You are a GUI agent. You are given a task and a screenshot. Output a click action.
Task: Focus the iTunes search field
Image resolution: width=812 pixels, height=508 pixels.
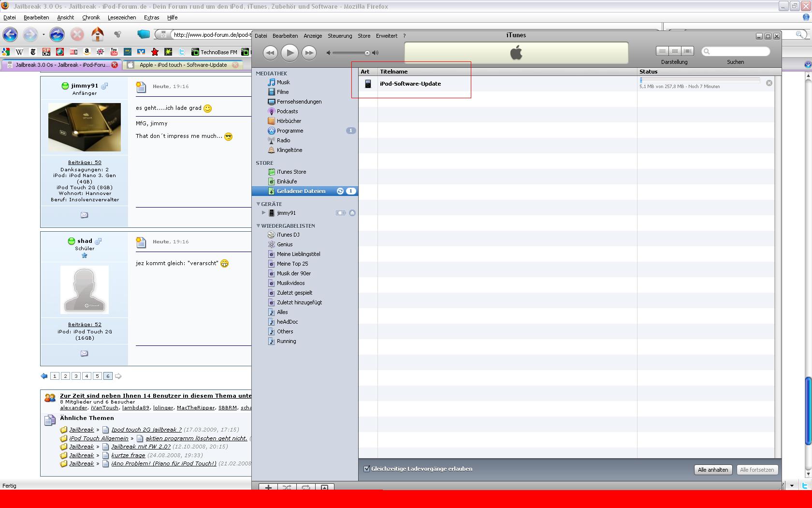click(736, 51)
